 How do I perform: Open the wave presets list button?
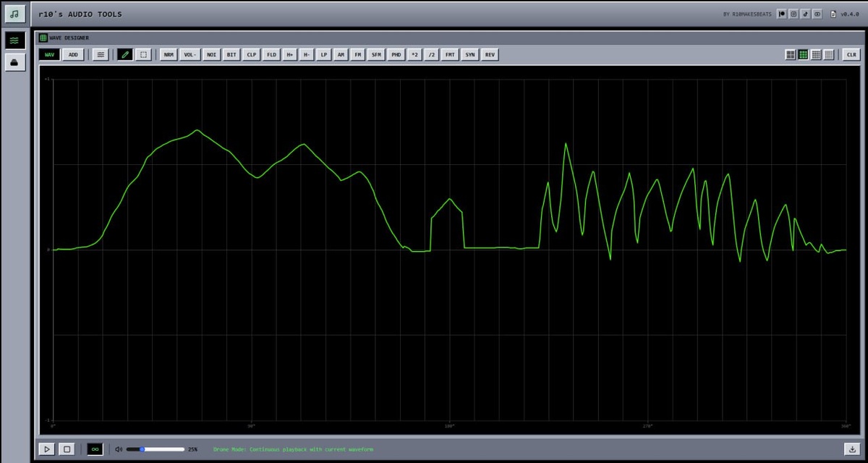pyautogui.click(x=101, y=54)
